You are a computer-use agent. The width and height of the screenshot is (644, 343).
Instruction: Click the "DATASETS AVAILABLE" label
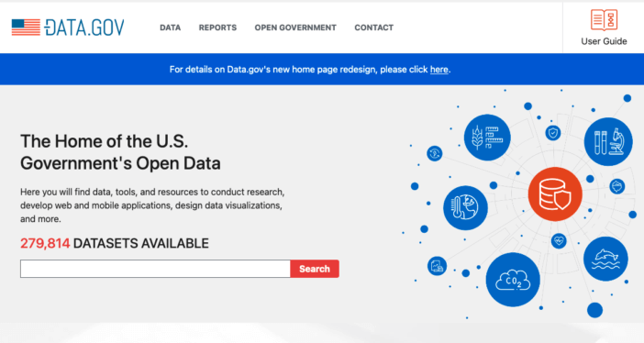pyautogui.click(x=141, y=244)
